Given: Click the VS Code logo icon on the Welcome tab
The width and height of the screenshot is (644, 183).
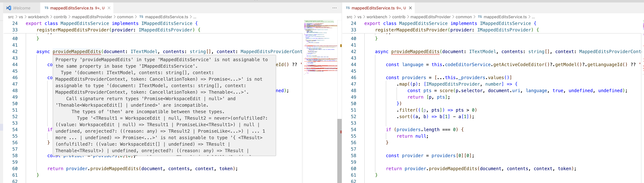Looking at the screenshot, I should pos(9,8).
